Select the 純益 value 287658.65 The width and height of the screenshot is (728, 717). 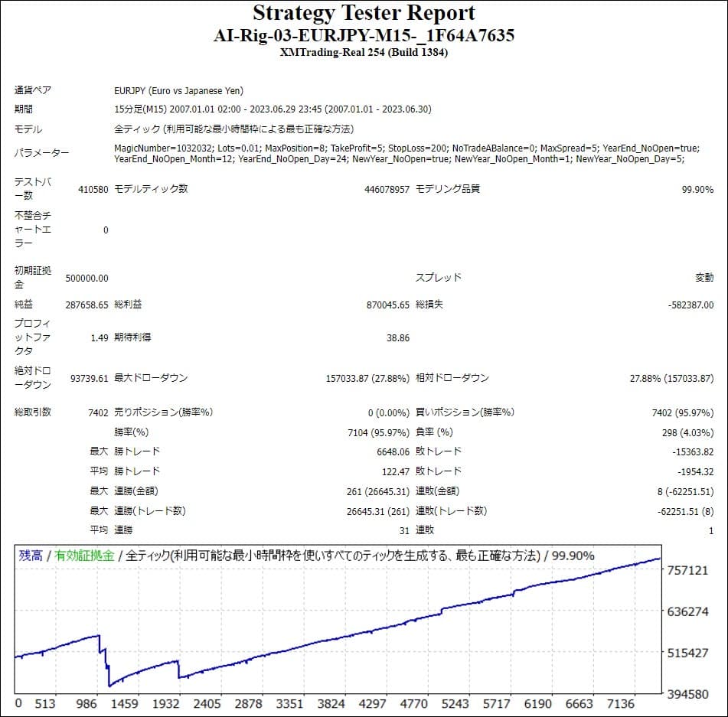pyautogui.click(x=87, y=305)
